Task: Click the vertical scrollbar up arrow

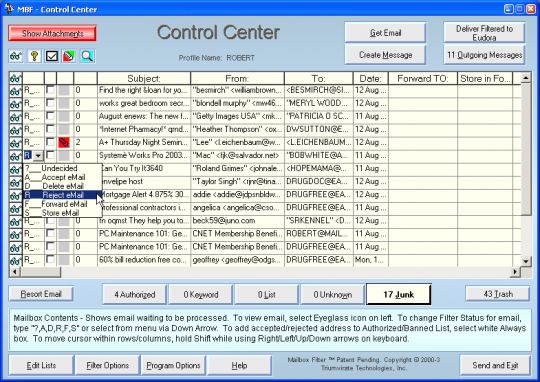Action: tap(526, 78)
